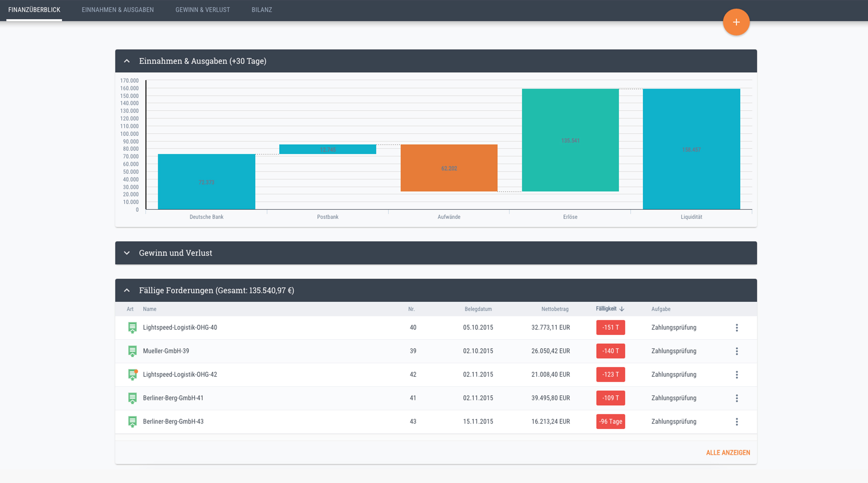Click the invoice icon of Mueller-GmbH-39
The height and width of the screenshot is (483, 868).
(133, 351)
